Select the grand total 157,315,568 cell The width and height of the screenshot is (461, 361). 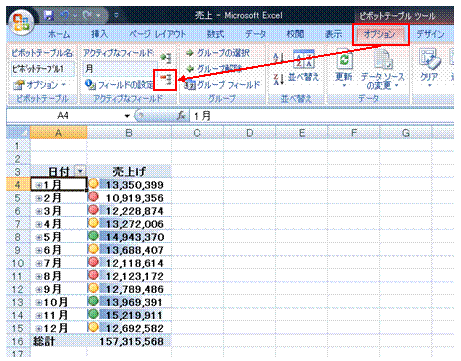tap(129, 341)
